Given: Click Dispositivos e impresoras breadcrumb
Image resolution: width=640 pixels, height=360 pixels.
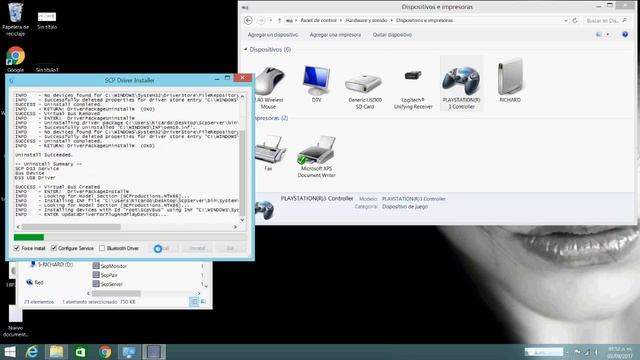Looking at the screenshot, I should (424, 20).
